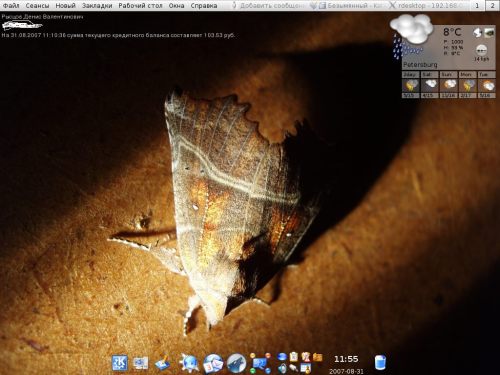The width and height of the screenshot is (500, 375).
Task: Switch to virtual desktop 2
Action: coord(492,5)
